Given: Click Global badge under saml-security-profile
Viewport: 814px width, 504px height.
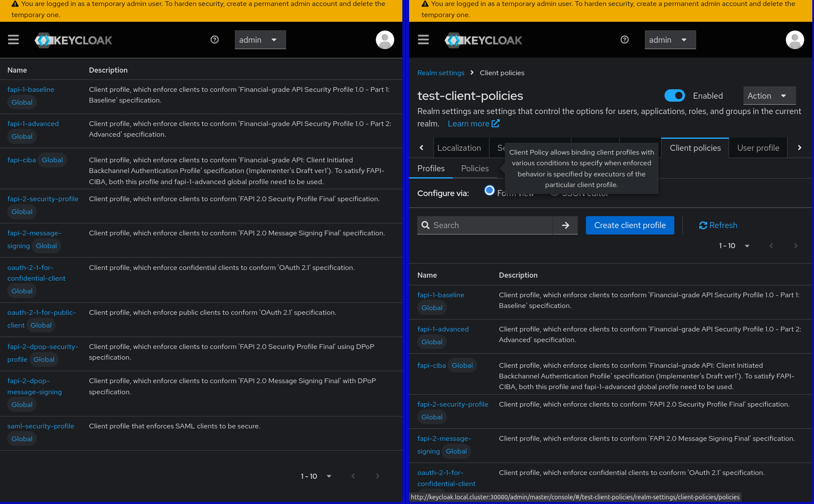Looking at the screenshot, I should pos(22,439).
